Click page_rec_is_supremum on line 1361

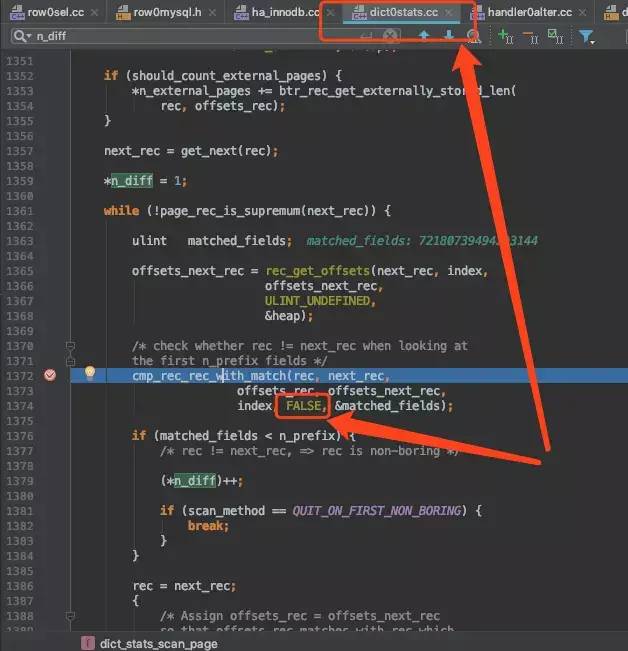(230, 210)
